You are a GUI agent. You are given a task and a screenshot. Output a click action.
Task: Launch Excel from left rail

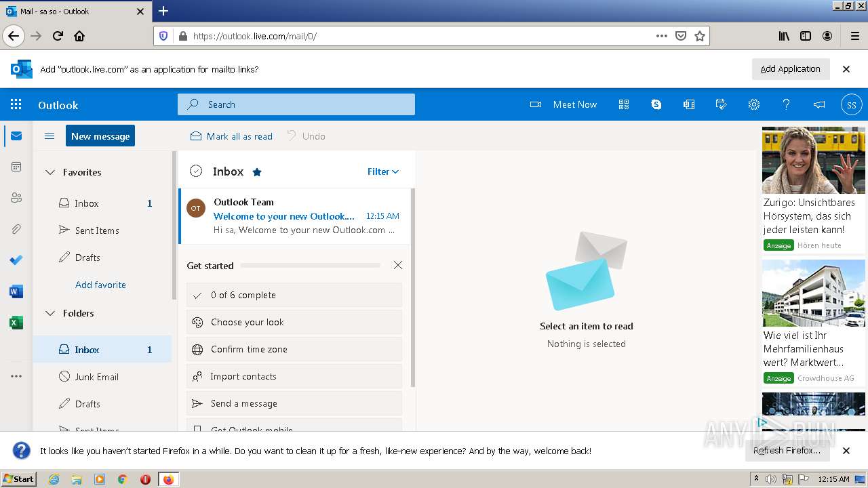tap(16, 323)
